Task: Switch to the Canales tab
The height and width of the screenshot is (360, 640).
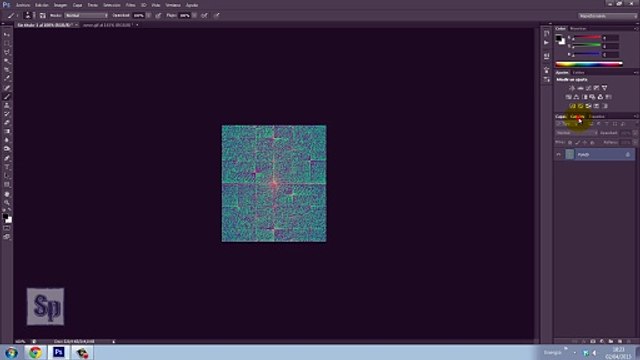Action: click(x=577, y=117)
